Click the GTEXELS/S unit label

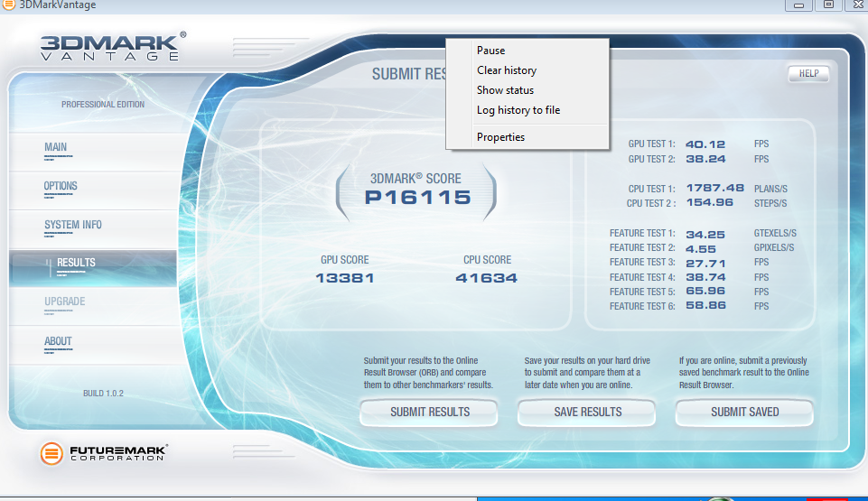tap(775, 234)
